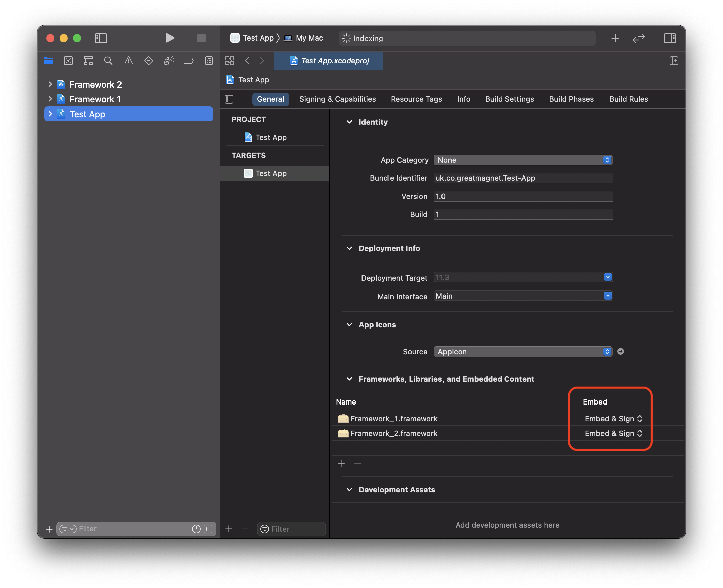723x588 pixels.
Task: Expand Test App project tree
Action: 50,114
